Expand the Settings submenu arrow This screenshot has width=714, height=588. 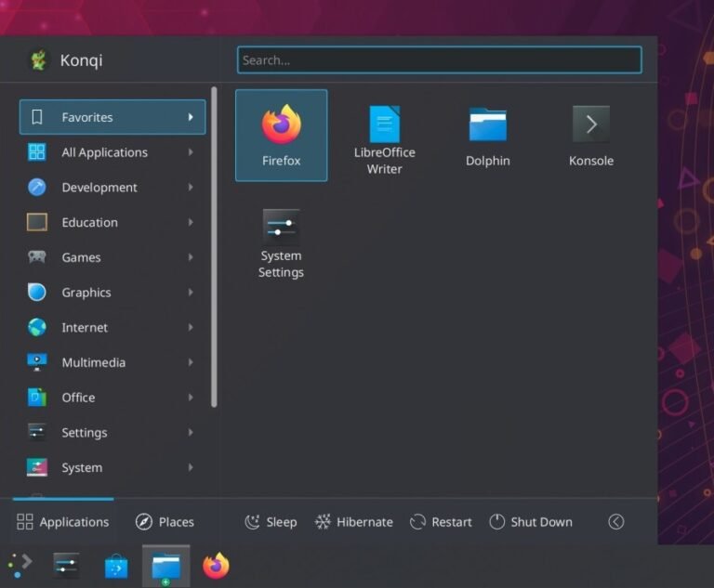[x=191, y=432]
